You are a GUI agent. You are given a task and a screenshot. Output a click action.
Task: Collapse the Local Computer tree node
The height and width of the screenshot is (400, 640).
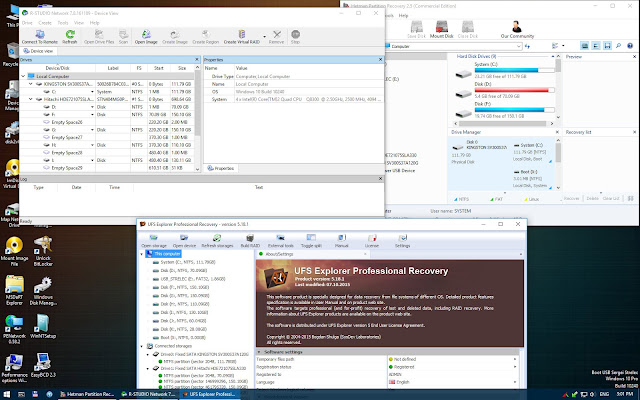(23, 76)
